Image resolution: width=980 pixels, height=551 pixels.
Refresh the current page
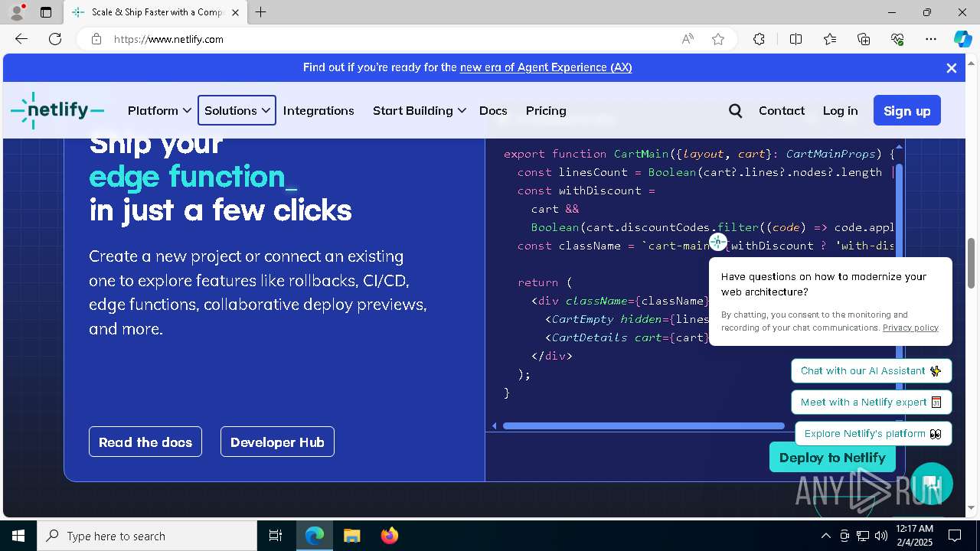point(55,39)
